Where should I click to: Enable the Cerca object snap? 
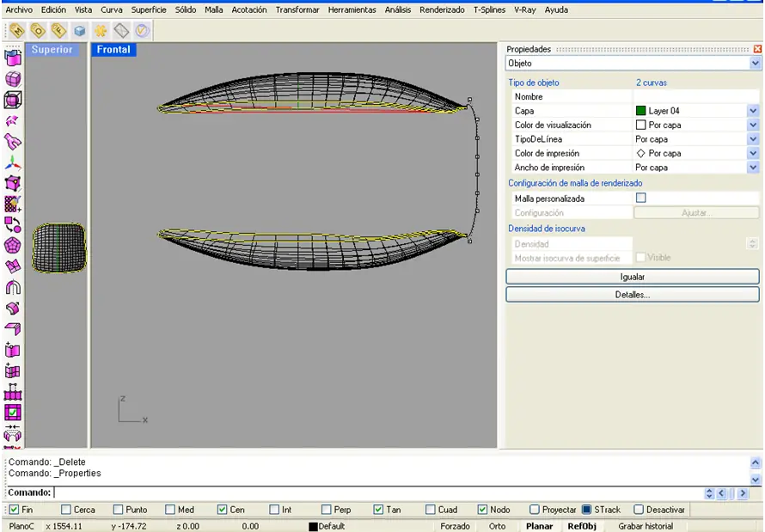pos(66,510)
